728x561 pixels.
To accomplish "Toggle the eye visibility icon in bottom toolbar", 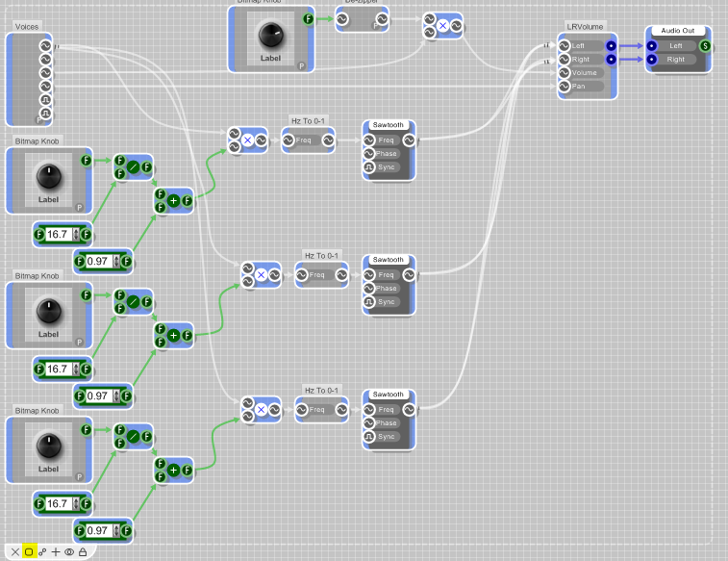I will (x=69, y=551).
